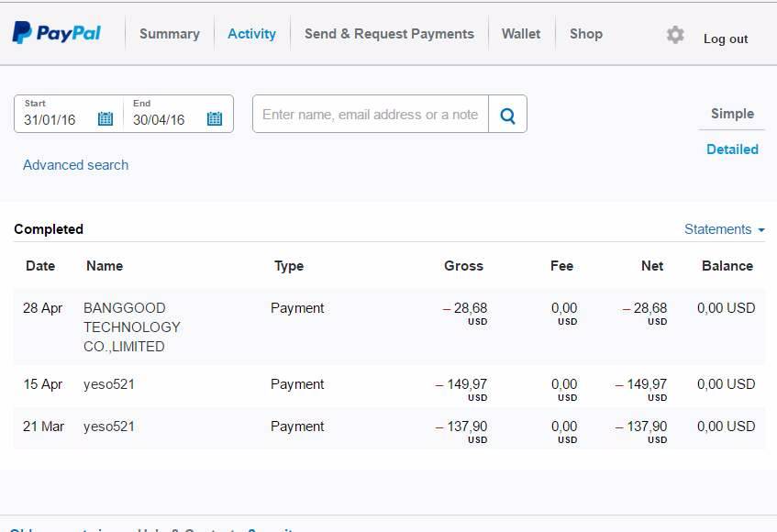The width and height of the screenshot is (777, 532).
Task: Click the PayPal logo
Action: (x=57, y=34)
